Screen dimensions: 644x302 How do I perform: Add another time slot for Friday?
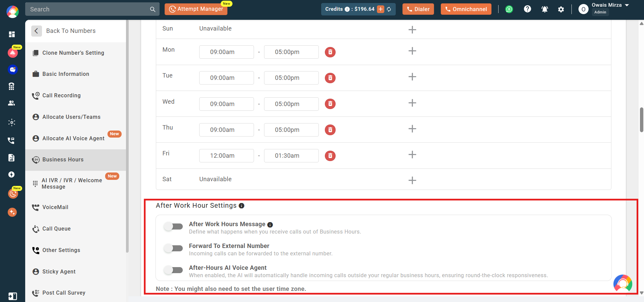click(x=412, y=155)
